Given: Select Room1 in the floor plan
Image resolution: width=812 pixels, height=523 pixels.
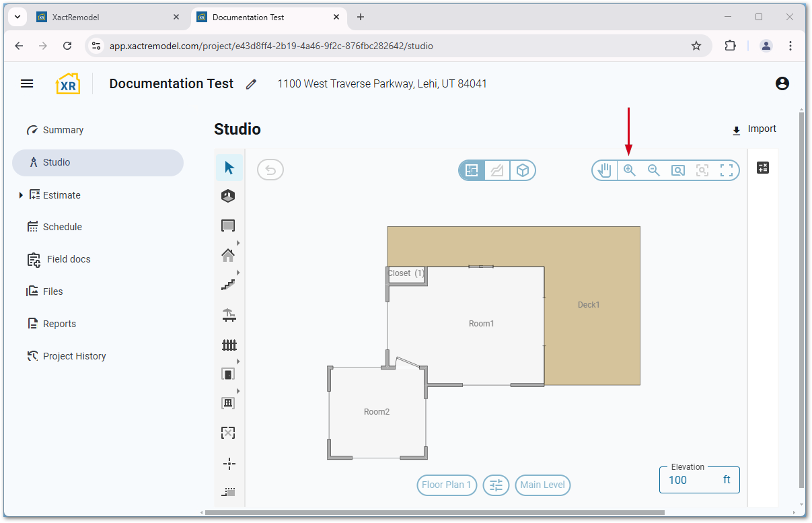Looking at the screenshot, I should click(x=482, y=324).
